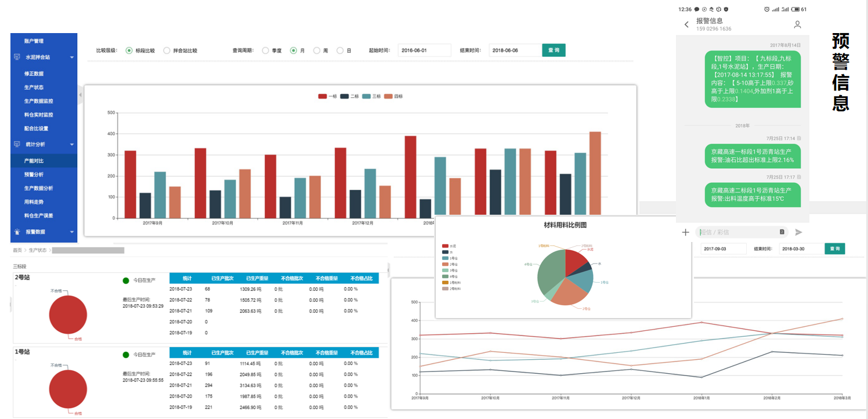
Task: Open 料仓生产误差 sidebar item
Action: coord(38,215)
